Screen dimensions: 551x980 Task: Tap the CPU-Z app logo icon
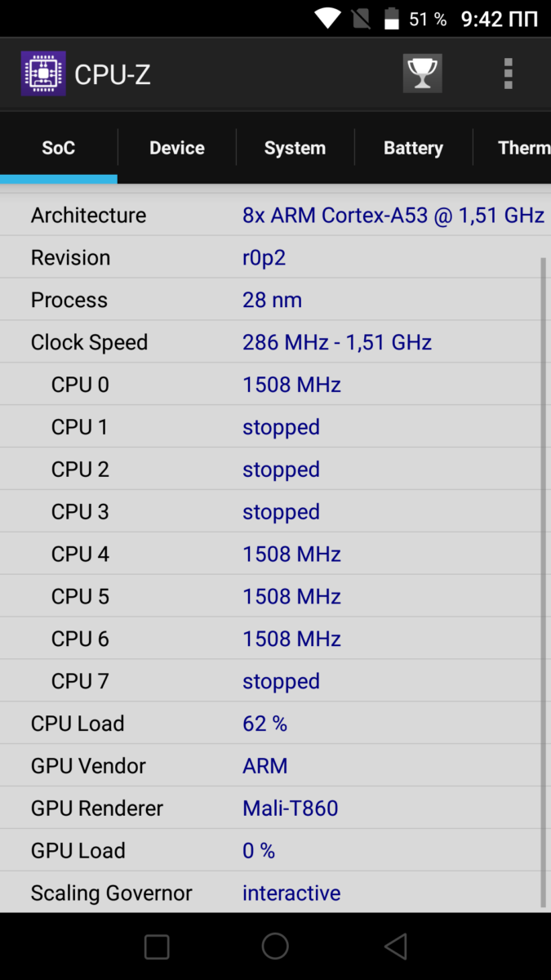pos(43,74)
